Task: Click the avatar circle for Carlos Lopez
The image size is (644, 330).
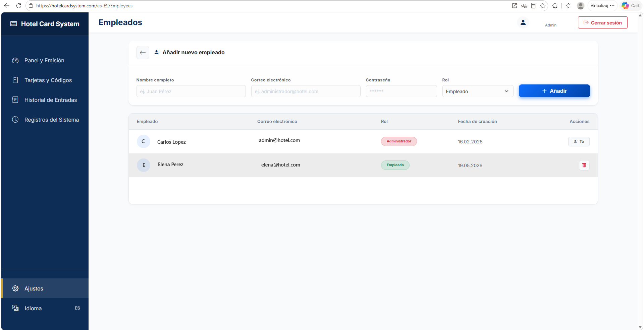Action: point(143,141)
